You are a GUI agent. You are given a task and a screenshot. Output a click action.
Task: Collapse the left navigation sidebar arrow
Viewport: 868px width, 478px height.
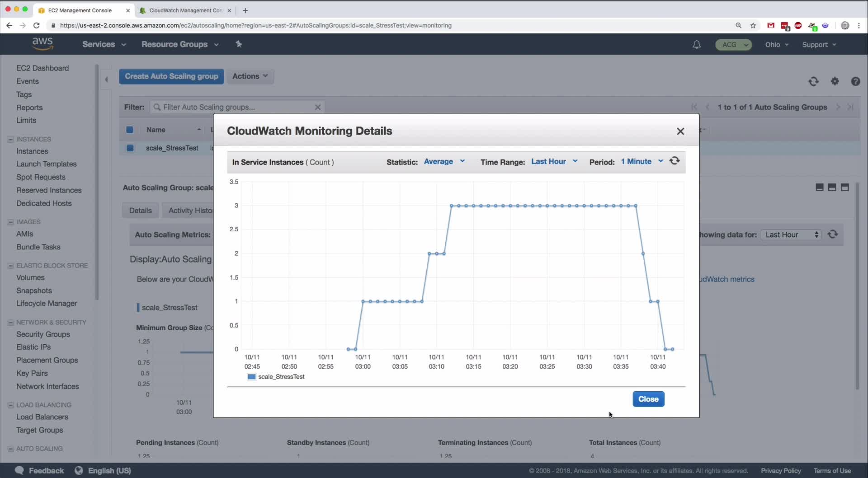(x=106, y=80)
